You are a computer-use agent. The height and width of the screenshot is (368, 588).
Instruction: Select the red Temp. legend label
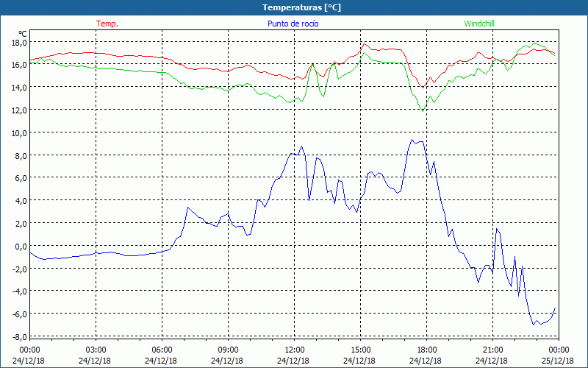tap(107, 24)
